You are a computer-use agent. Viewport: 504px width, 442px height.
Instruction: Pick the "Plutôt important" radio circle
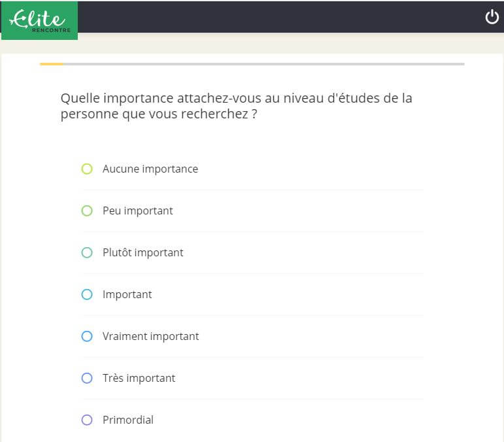[x=87, y=253]
